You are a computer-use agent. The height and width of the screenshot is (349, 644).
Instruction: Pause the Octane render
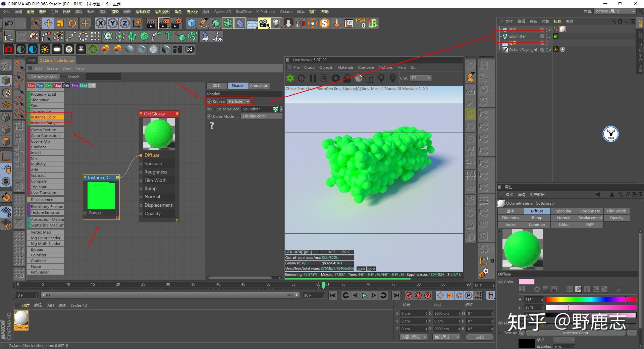point(313,78)
